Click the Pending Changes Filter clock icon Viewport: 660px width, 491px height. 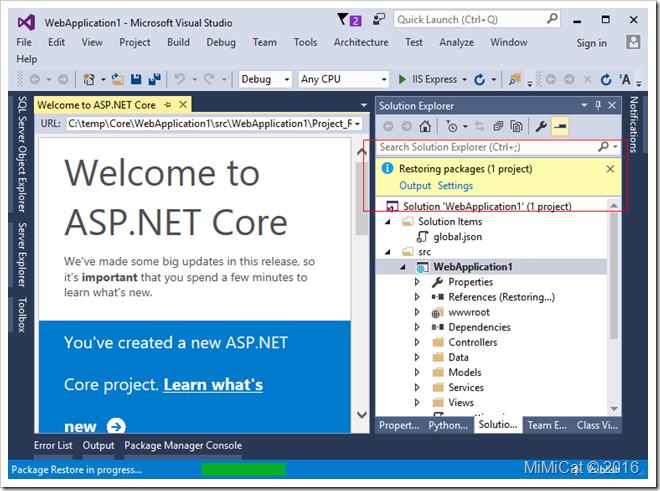point(452,126)
